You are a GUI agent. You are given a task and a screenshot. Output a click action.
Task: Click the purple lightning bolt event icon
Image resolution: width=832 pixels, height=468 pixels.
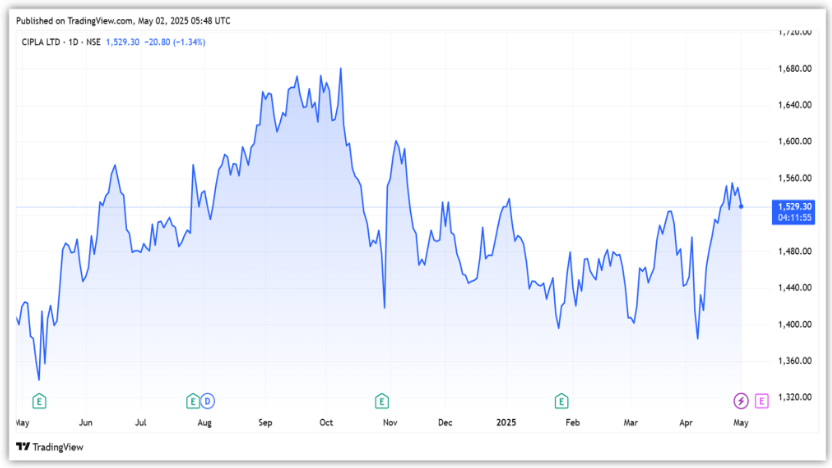(x=740, y=401)
